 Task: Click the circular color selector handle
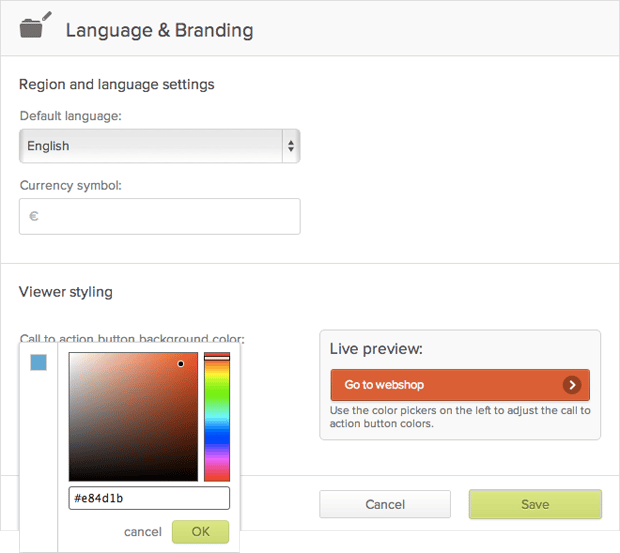point(181,364)
